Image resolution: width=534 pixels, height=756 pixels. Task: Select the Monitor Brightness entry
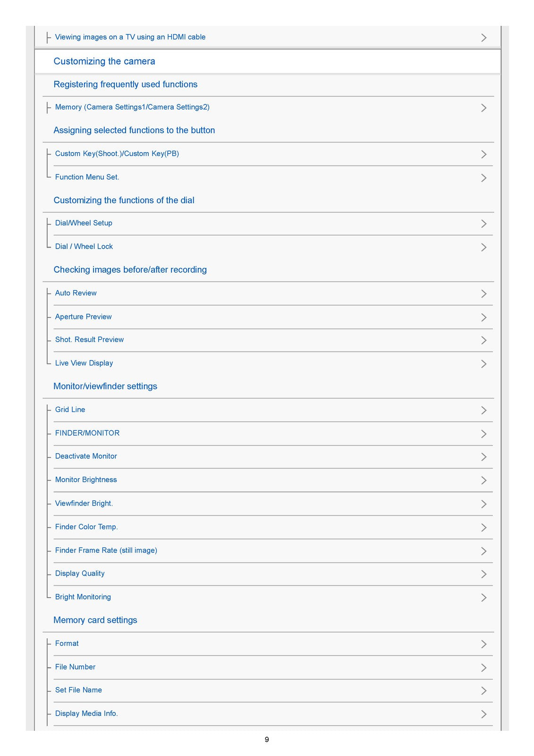(x=86, y=480)
